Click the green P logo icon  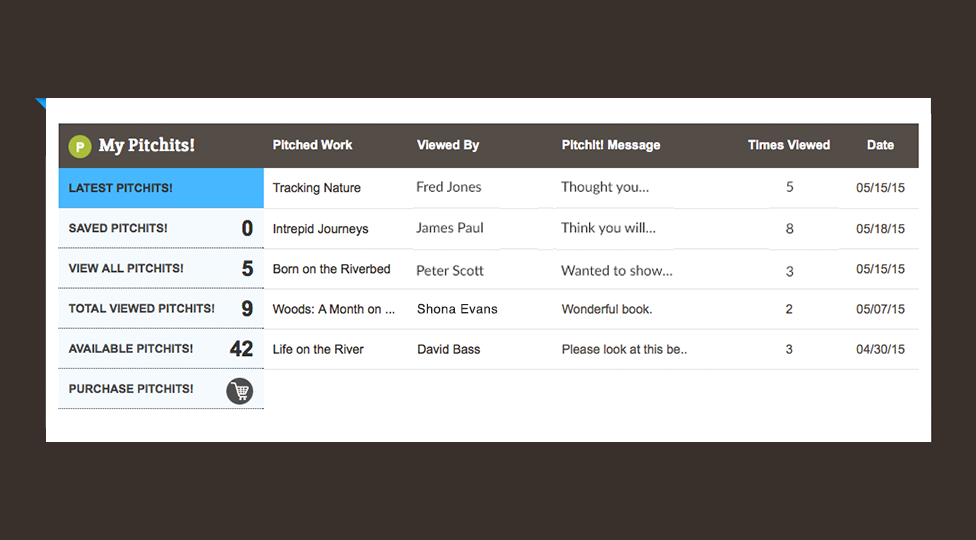point(80,146)
